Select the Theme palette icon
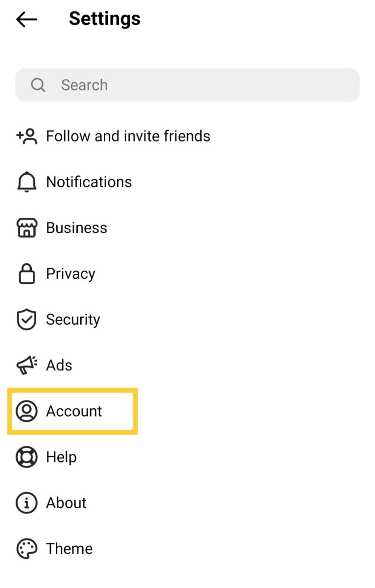 [26, 548]
